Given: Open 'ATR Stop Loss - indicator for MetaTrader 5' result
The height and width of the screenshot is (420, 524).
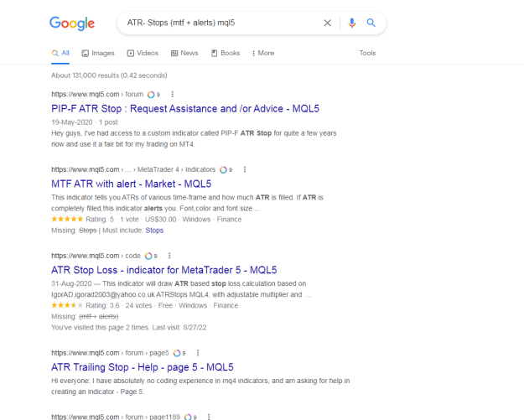Looking at the screenshot, I should (x=164, y=270).
